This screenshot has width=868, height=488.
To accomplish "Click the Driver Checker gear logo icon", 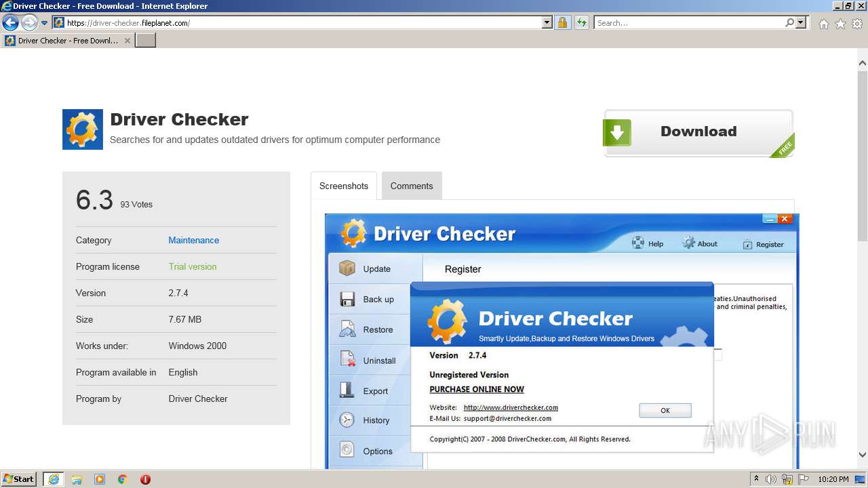I will [x=83, y=129].
